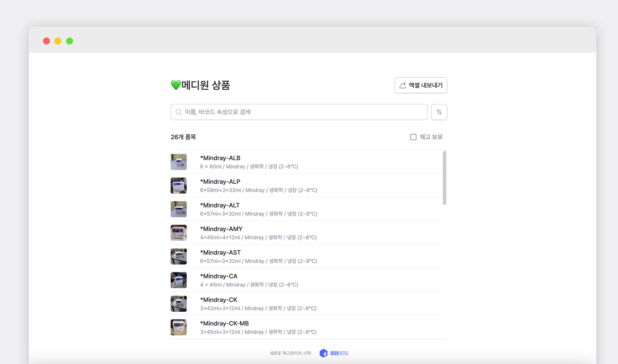Viewport: 618px width, 364px height.
Task: Click the 4×45ml+4×12ml description under Mindray-AMY
Action: tap(258, 237)
